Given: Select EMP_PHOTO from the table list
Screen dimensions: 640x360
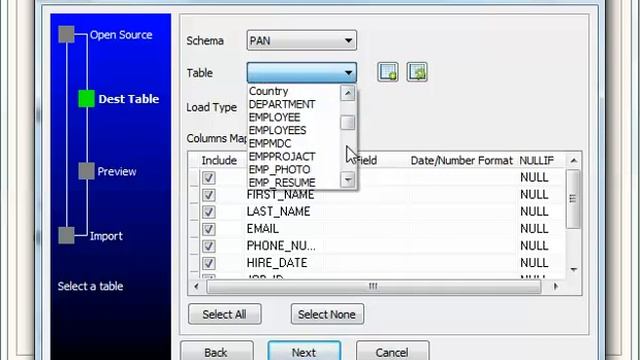Looking at the screenshot, I should tap(279, 169).
